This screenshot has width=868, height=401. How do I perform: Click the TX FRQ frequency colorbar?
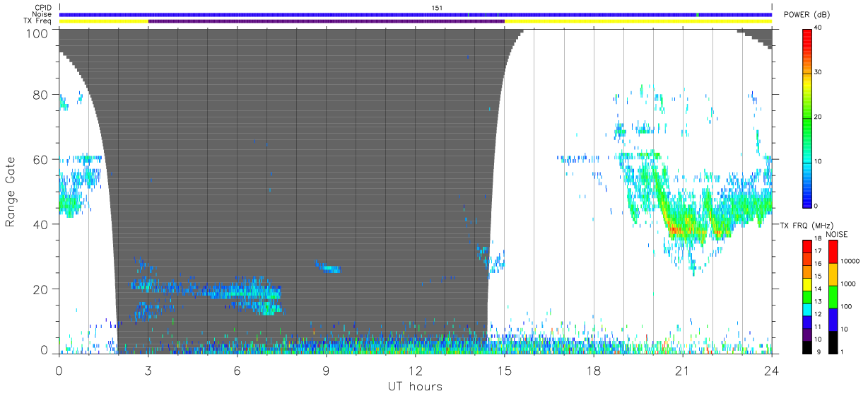pos(807,296)
